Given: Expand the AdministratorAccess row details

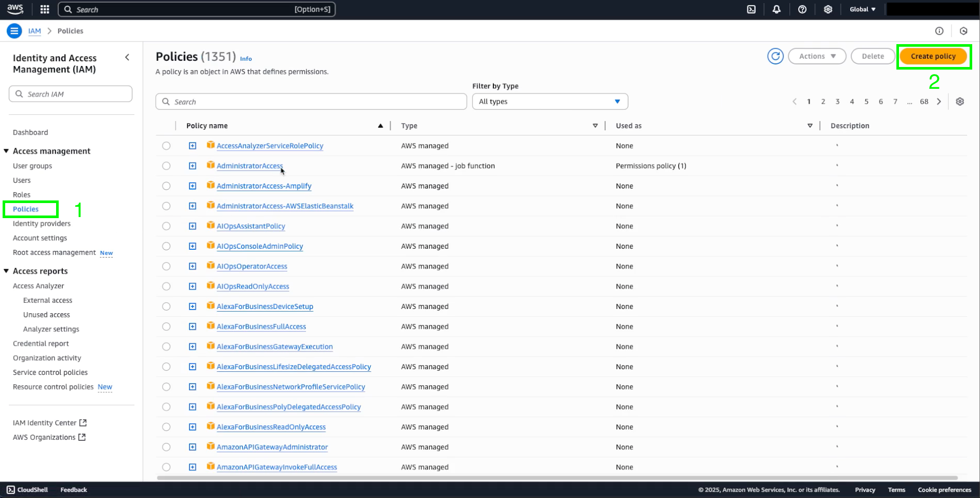Looking at the screenshot, I should coord(193,166).
